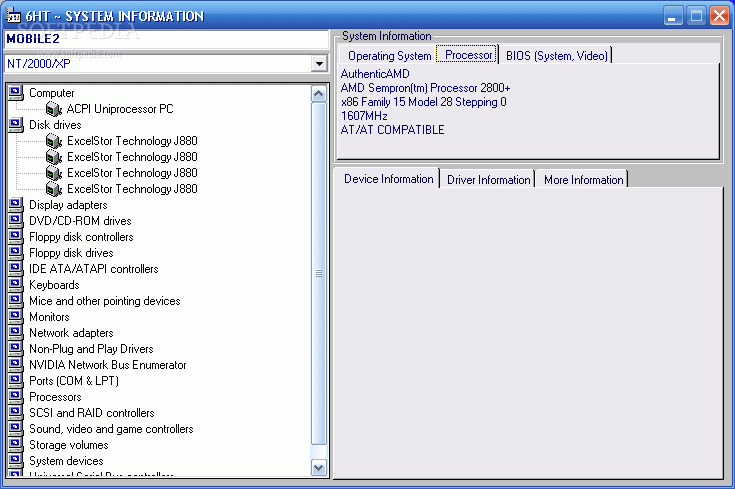Click the Mice and other pointing devices icon
Image resolution: width=735 pixels, height=489 pixels.
click(15, 300)
